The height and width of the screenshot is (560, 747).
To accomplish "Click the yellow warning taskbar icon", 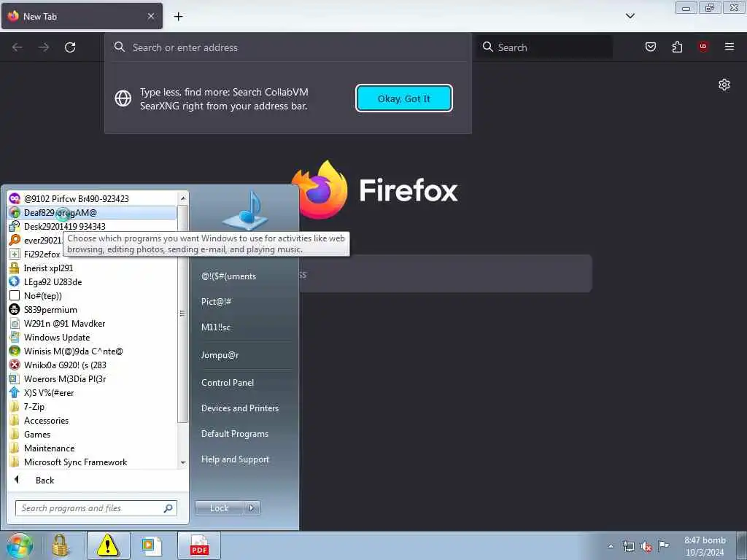I will pyautogui.click(x=108, y=545).
